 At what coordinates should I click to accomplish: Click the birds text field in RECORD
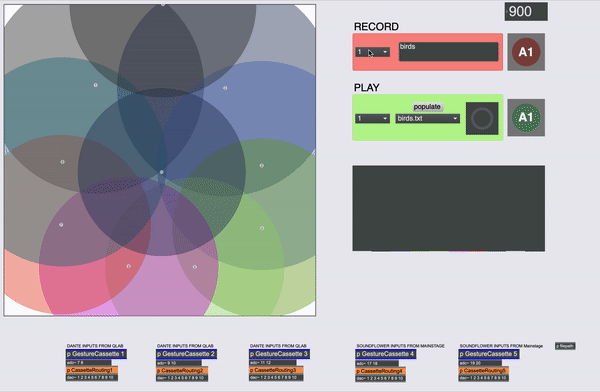pyautogui.click(x=448, y=52)
